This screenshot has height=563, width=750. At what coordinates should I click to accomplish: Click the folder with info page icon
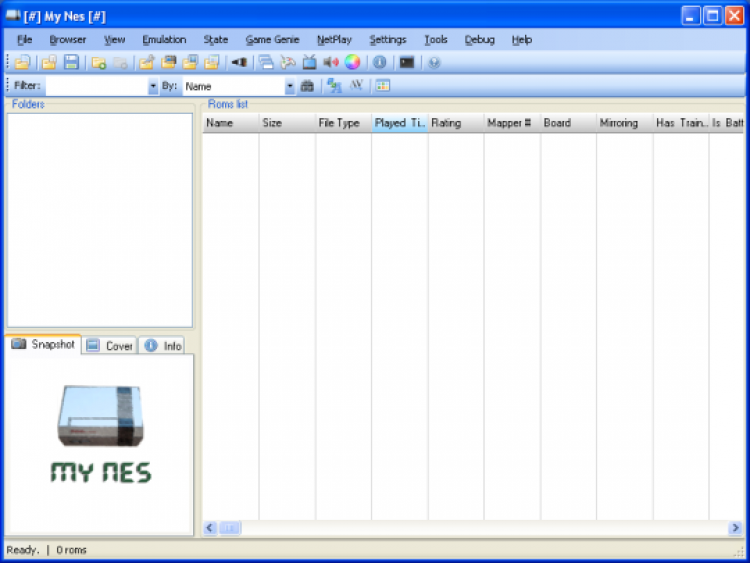pos(211,62)
